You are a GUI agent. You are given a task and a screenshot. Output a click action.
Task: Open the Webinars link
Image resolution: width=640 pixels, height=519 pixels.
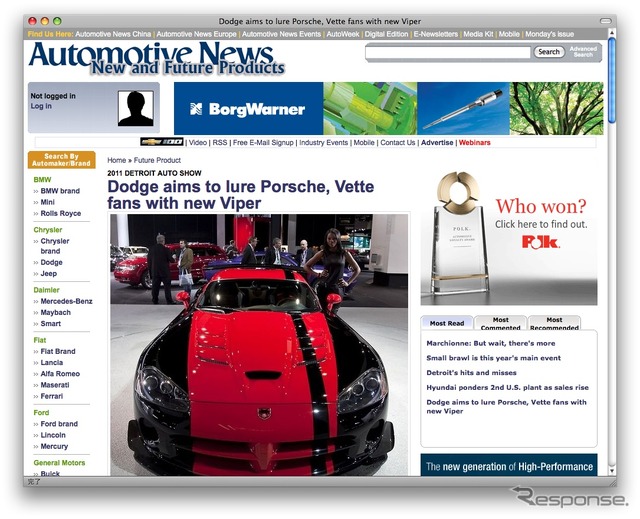pyautogui.click(x=474, y=143)
